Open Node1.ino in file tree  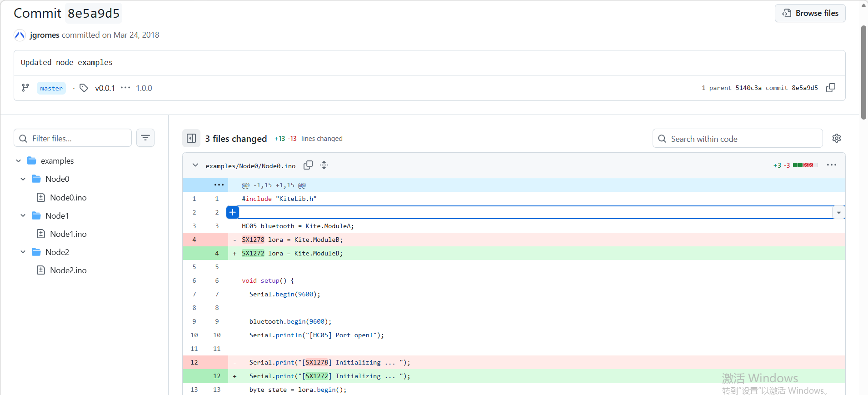[68, 234]
